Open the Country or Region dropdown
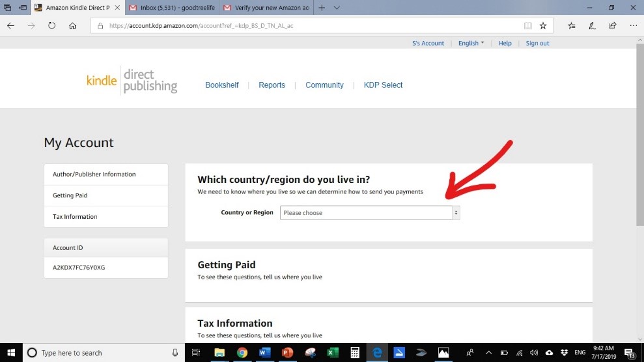This screenshot has height=362, width=644. pos(370,213)
